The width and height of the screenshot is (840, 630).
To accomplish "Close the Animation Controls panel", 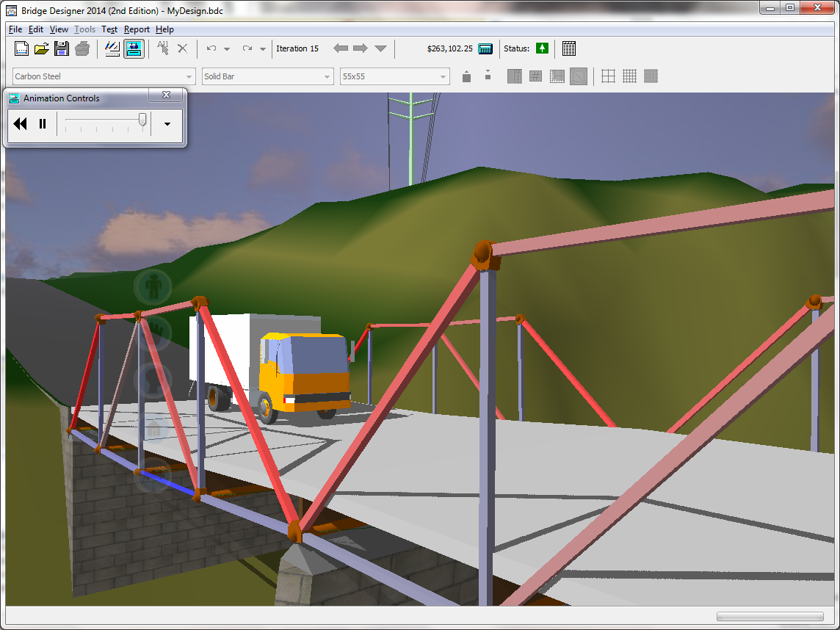I will [x=166, y=95].
